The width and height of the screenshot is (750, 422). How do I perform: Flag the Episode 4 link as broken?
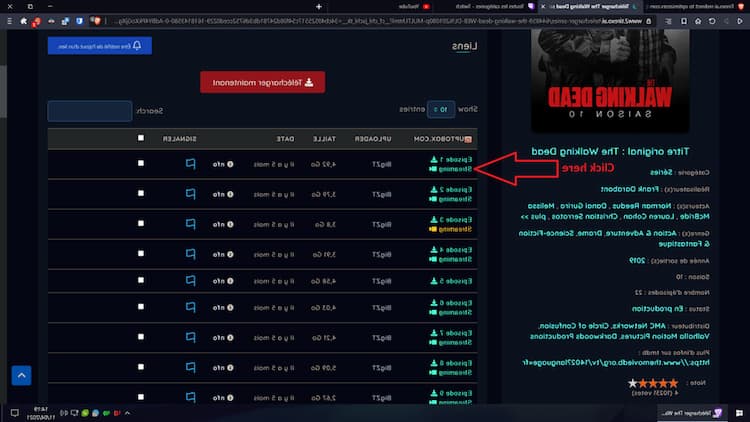click(190, 254)
